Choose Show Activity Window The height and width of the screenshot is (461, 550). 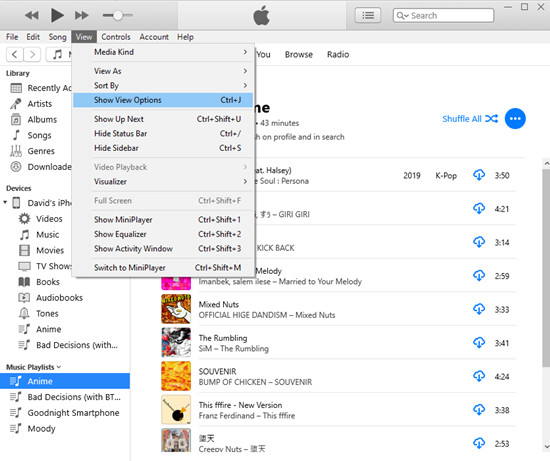pyautogui.click(x=163, y=248)
